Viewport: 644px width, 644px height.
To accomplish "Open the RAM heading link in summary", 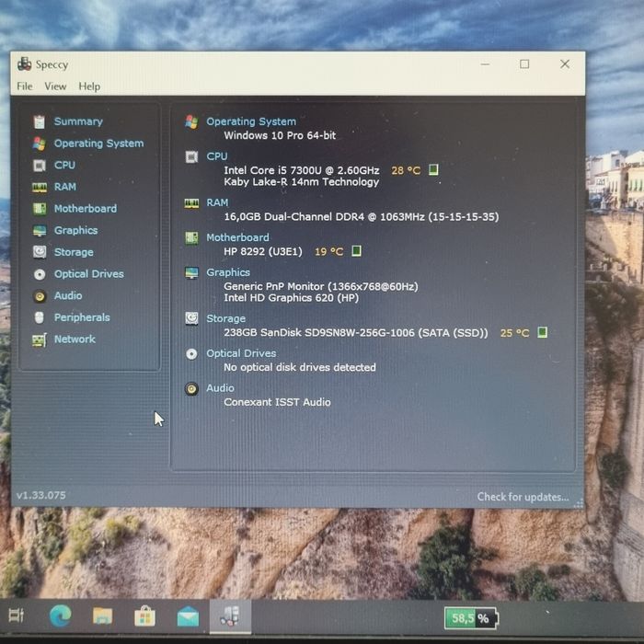I will point(217,203).
